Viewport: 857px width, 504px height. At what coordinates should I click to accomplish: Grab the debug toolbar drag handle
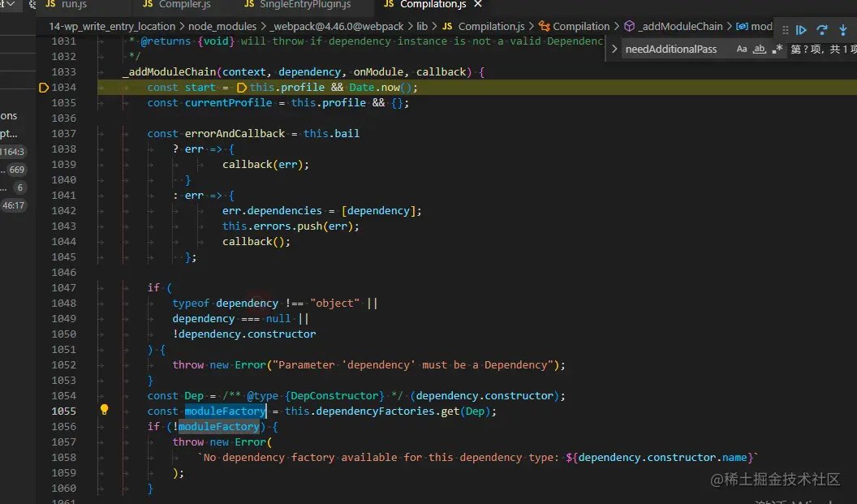click(786, 30)
